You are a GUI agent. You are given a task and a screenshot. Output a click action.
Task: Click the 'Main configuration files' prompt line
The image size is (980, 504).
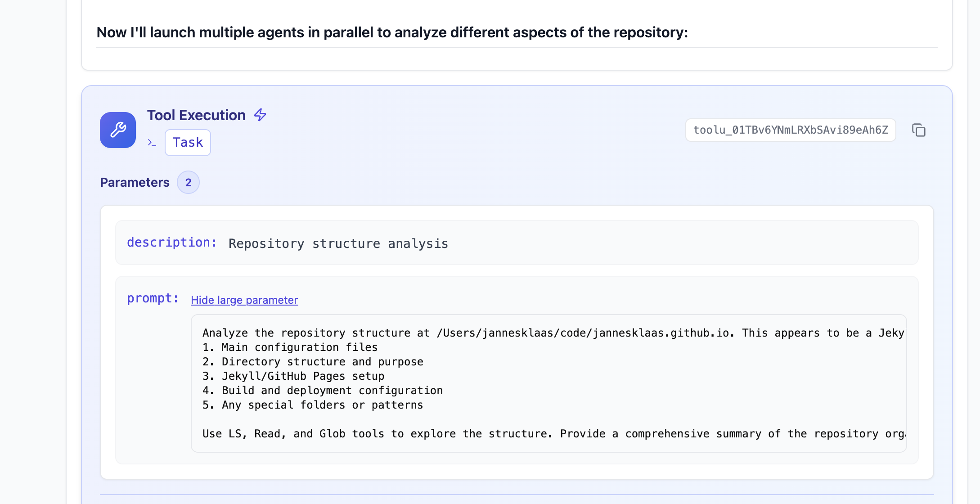290,347
